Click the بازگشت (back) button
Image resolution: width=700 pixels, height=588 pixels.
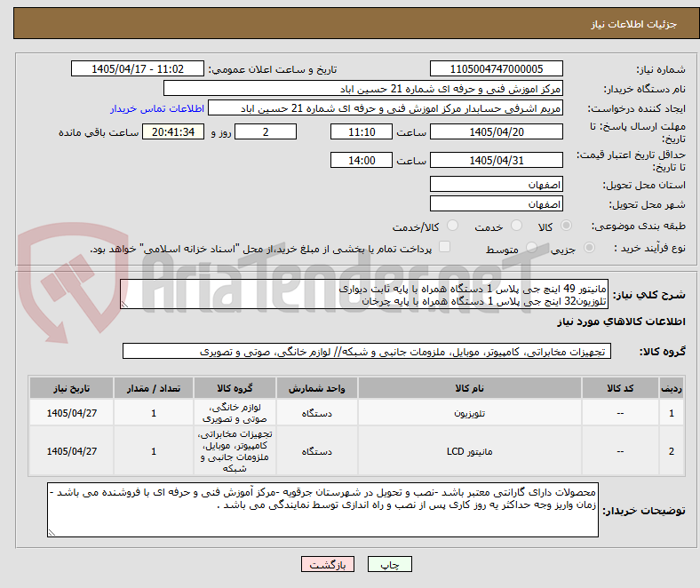pyautogui.click(x=328, y=564)
